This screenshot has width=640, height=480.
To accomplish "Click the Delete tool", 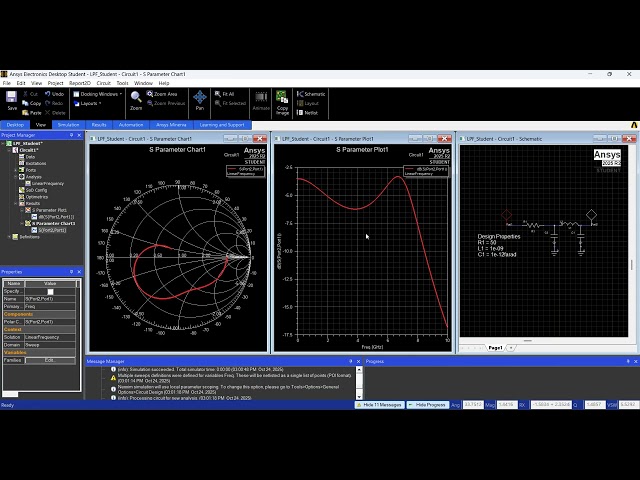I will [x=55, y=113].
